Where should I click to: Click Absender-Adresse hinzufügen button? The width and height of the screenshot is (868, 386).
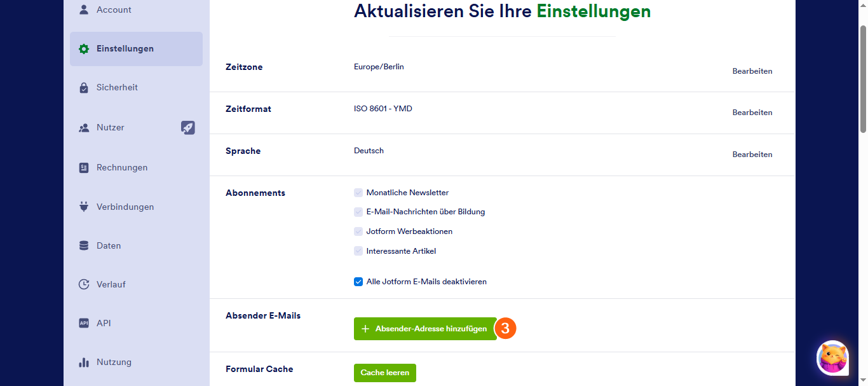tap(425, 329)
